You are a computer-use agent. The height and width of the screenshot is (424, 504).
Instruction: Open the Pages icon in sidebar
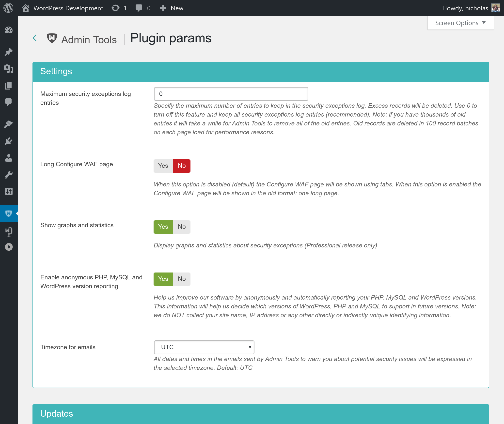click(9, 85)
